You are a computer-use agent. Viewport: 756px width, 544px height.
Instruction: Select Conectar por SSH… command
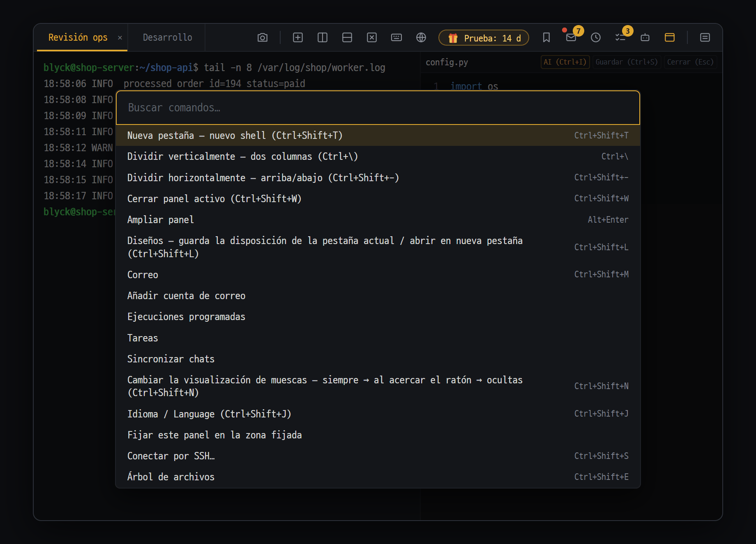pos(378,456)
